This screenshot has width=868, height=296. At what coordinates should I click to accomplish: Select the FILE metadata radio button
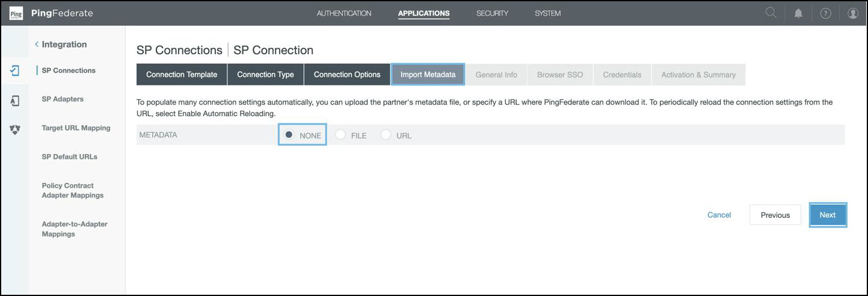[x=340, y=135]
